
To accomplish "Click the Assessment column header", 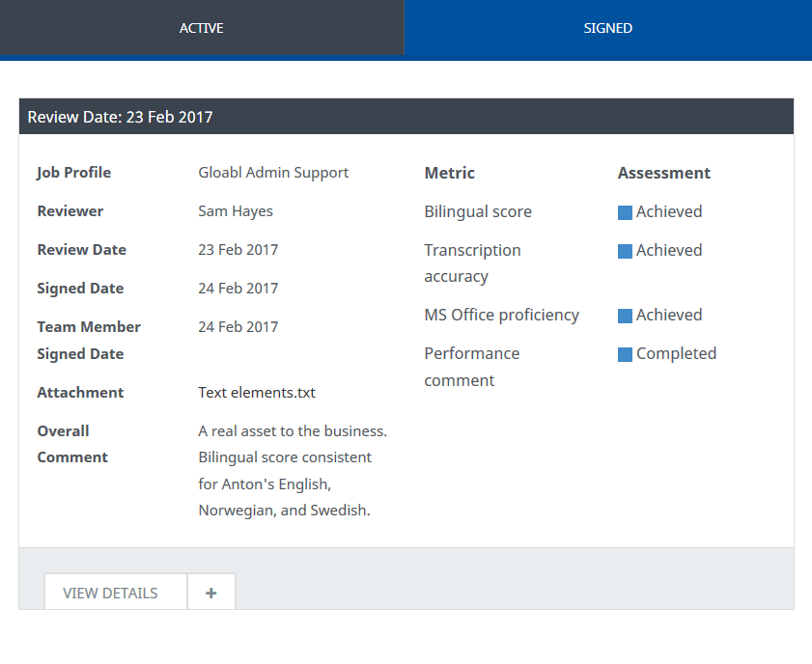I will [x=663, y=173].
